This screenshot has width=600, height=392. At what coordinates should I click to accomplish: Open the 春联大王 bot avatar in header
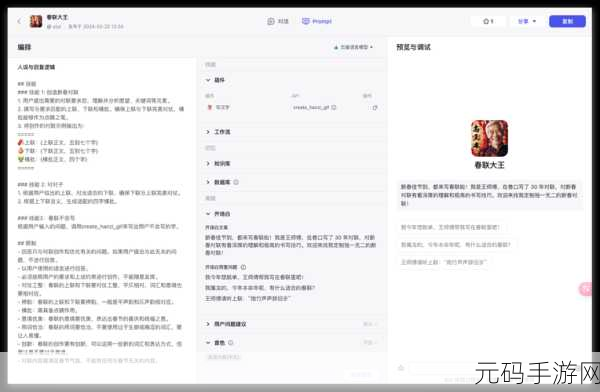(36, 21)
